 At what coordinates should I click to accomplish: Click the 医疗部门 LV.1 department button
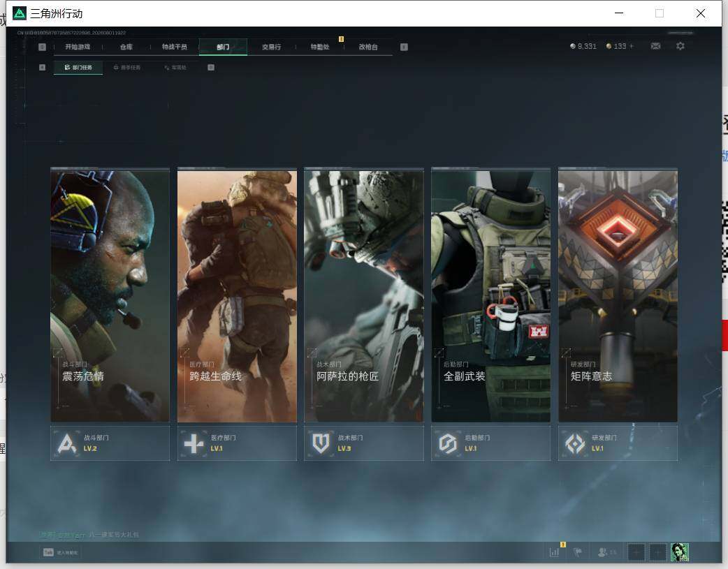tap(237, 443)
